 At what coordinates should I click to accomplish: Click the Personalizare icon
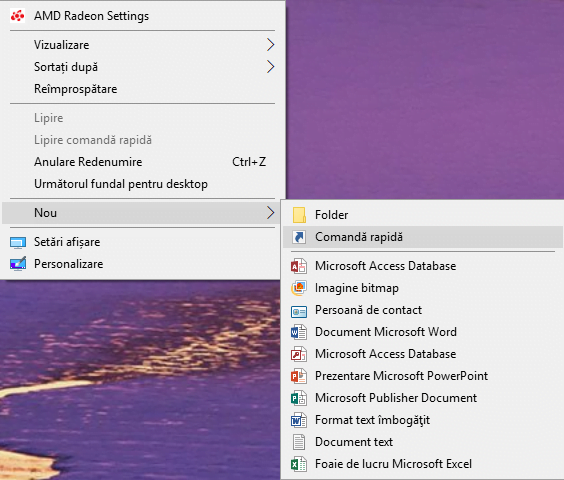[x=18, y=264]
